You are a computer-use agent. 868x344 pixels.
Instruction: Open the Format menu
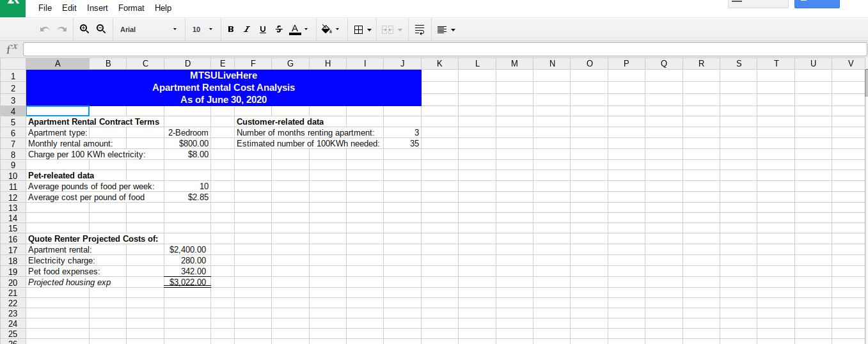[131, 8]
